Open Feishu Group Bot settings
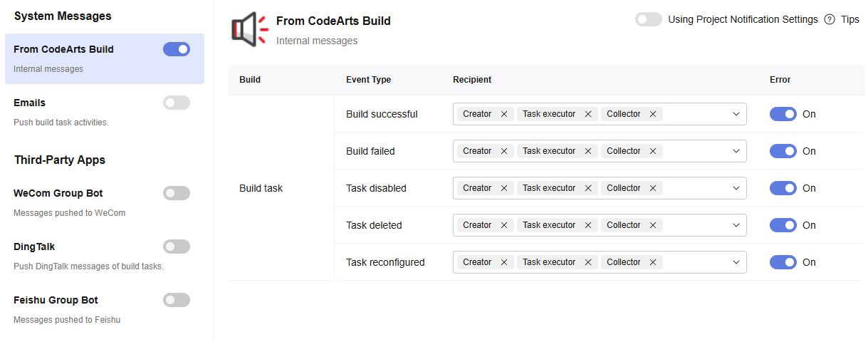Image resolution: width=868 pixels, height=342 pixels. pos(56,300)
